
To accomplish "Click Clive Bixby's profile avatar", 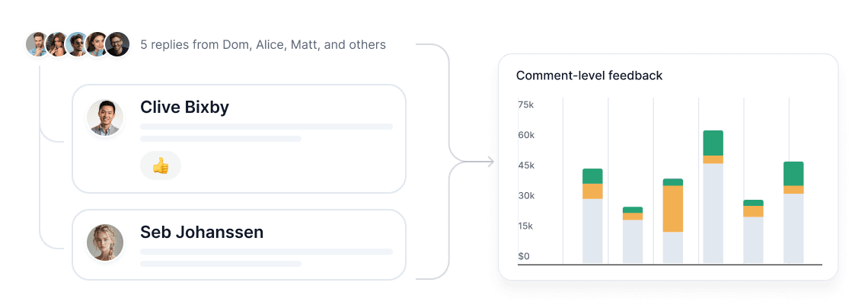I will 105,117.
